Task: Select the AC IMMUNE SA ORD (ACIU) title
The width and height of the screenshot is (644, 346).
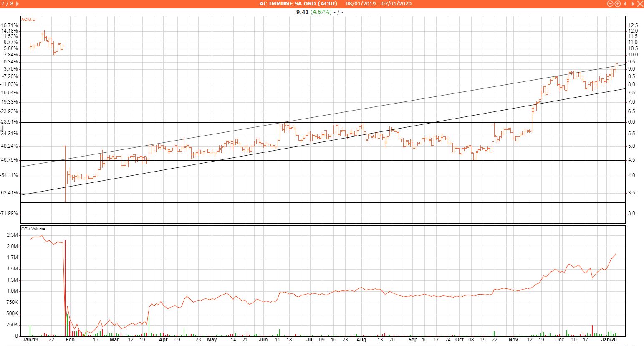Action: (x=295, y=4)
